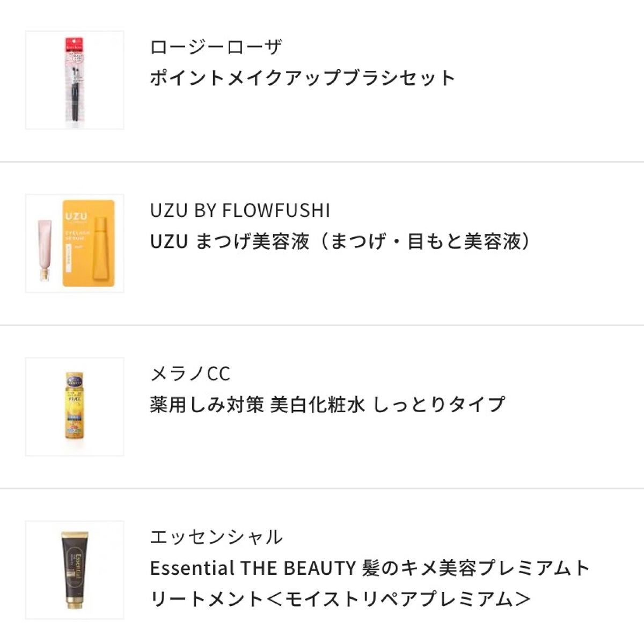The width and height of the screenshot is (644, 644).
Task: Click the yellow UZU serum package
Action: (89, 244)
